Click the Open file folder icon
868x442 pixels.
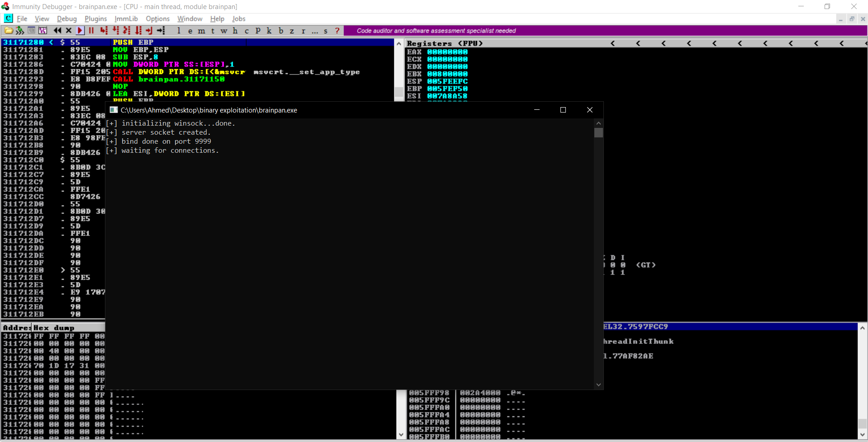pos(8,31)
